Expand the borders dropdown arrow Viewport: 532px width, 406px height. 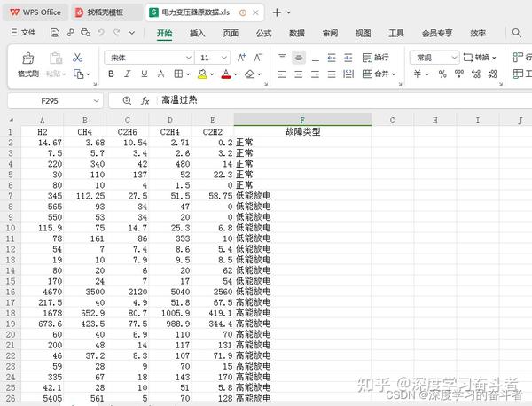pyautogui.click(x=188, y=74)
